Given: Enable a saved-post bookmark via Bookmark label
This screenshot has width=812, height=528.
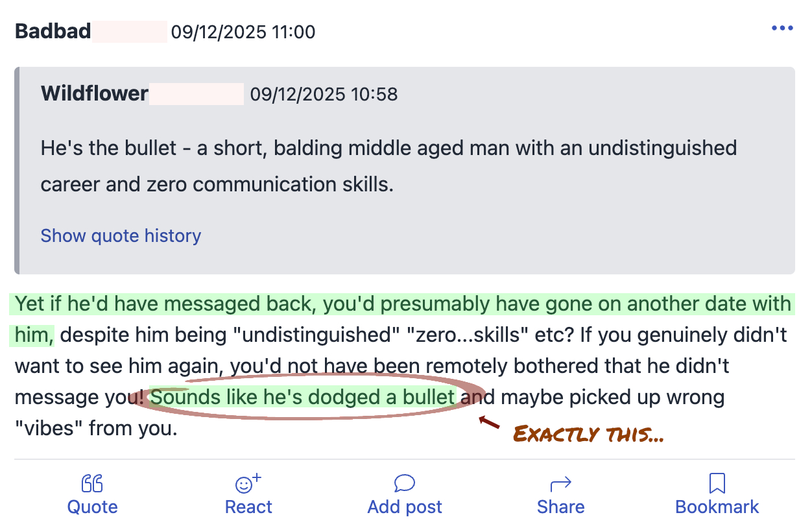Looking at the screenshot, I should click(x=717, y=507).
